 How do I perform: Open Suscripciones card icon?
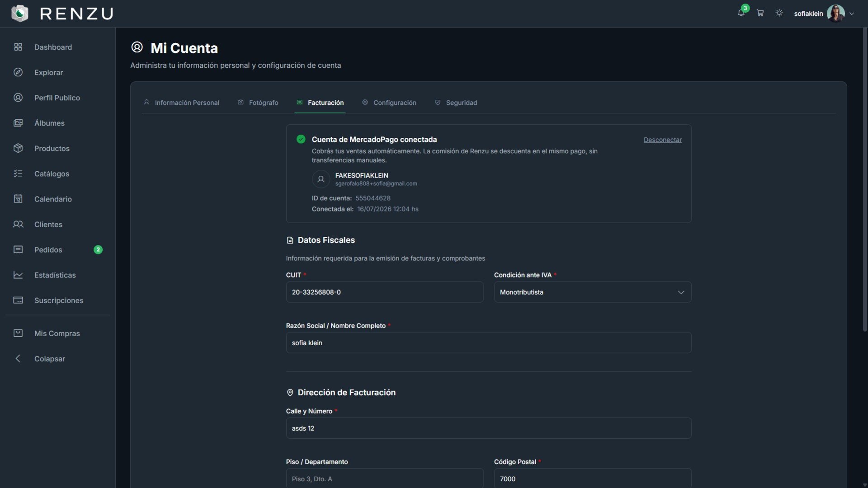pos(18,300)
